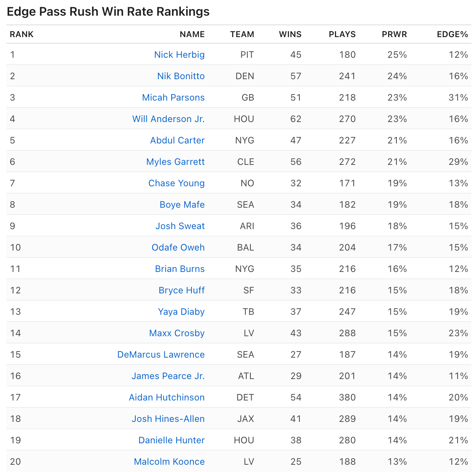Viewport: 476px width, 472px height.
Task: Click the EDGE% column header
Action: 452,34
